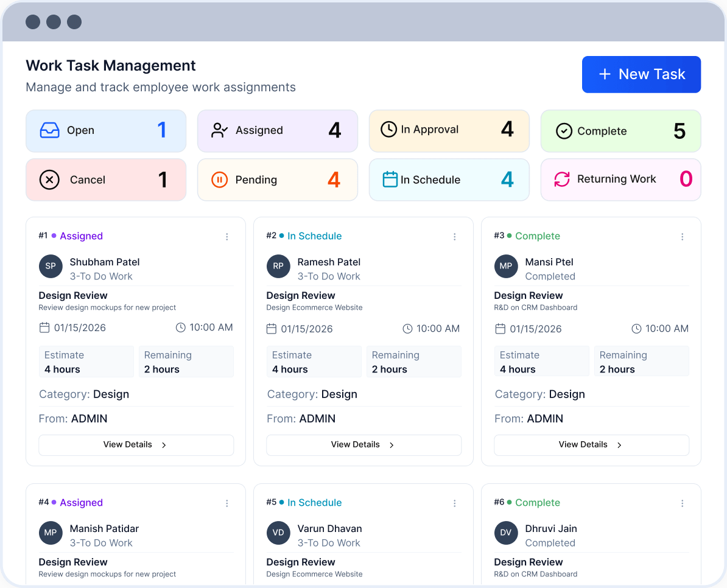View Details for Ramesh Patel's task
The height and width of the screenshot is (588, 727).
tap(363, 445)
